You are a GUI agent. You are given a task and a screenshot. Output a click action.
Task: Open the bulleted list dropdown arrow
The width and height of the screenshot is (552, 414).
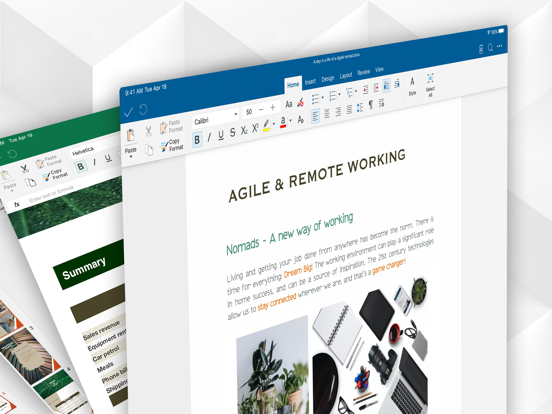322,98
